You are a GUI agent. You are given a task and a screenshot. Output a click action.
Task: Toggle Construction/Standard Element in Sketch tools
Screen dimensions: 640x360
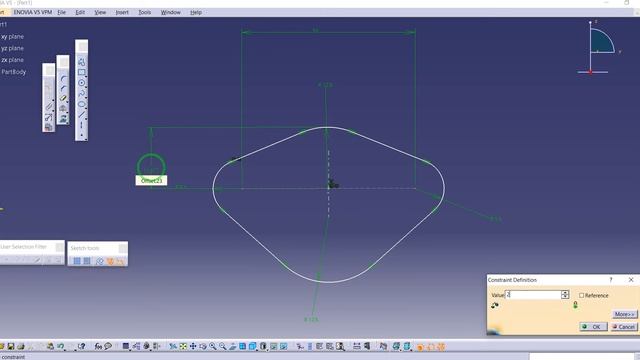pos(100,261)
